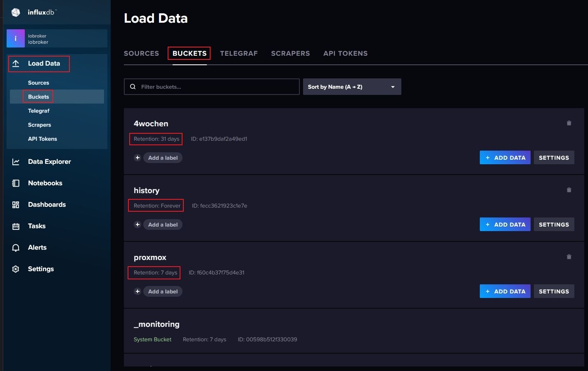Open the Sort by Name dropdown
The width and height of the screenshot is (588, 371).
pos(352,87)
